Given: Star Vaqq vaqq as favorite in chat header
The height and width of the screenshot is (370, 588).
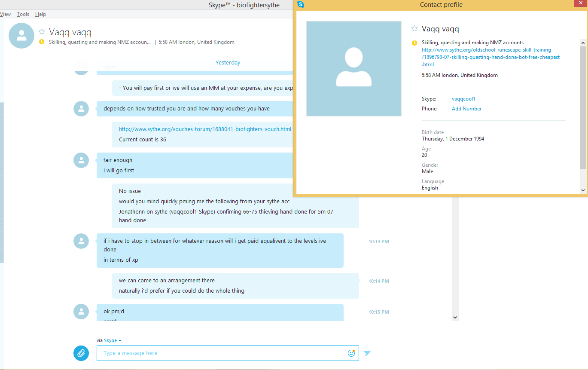Looking at the screenshot, I should pyautogui.click(x=42, y=32).
